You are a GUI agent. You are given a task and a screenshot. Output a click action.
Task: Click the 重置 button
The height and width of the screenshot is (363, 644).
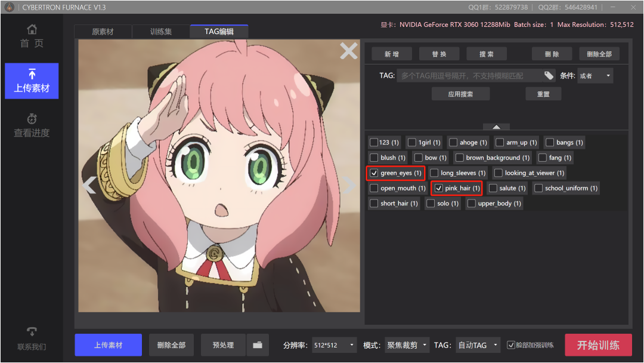pyautogui.click(x=543, y=94)
